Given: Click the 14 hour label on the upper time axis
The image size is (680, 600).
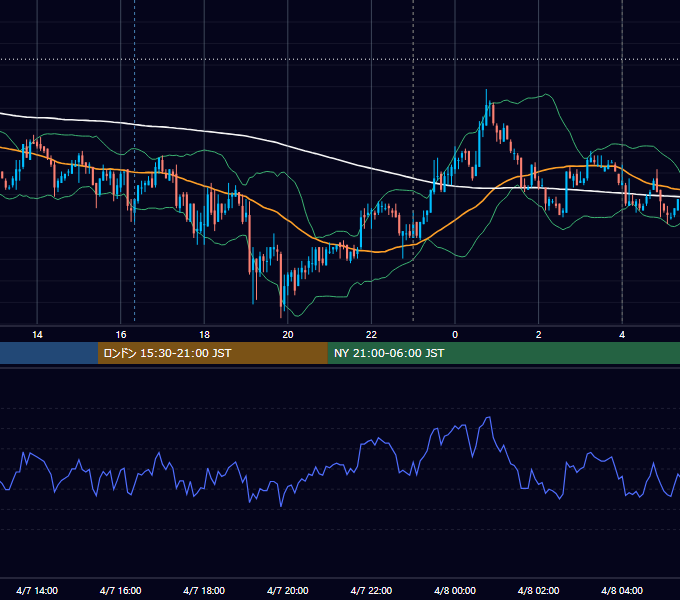Looking at the screenshot, I should [x=37, y=335].
